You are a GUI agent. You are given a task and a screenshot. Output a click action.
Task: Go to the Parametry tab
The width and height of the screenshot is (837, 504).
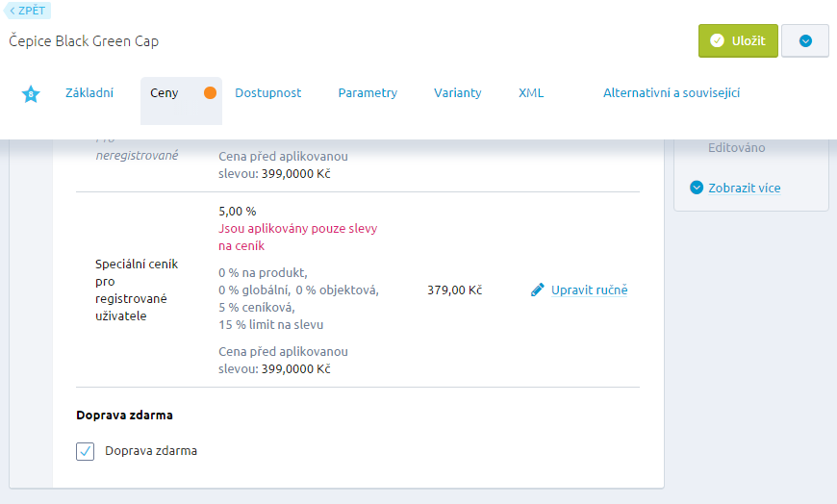point(368,93)
